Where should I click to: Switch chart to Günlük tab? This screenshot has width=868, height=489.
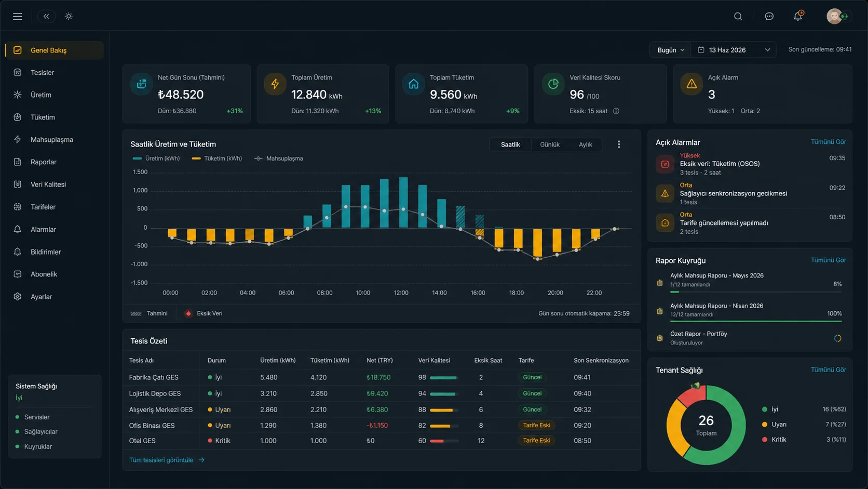550,144
